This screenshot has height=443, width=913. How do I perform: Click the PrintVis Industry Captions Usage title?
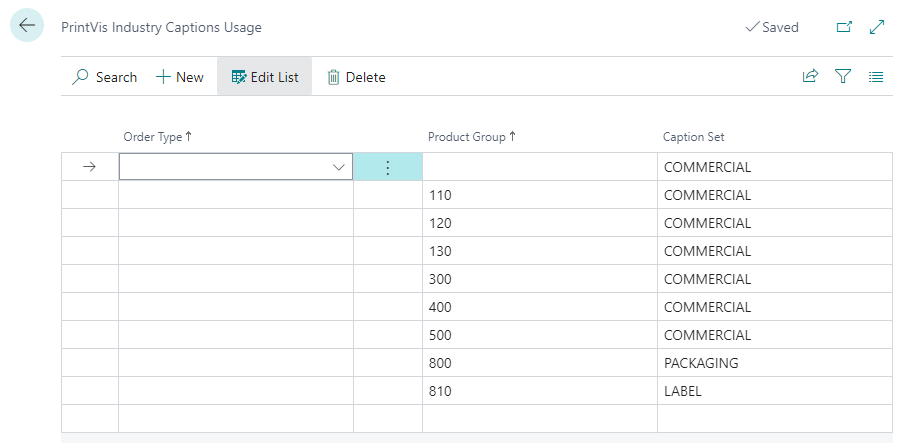pos(161,27)
